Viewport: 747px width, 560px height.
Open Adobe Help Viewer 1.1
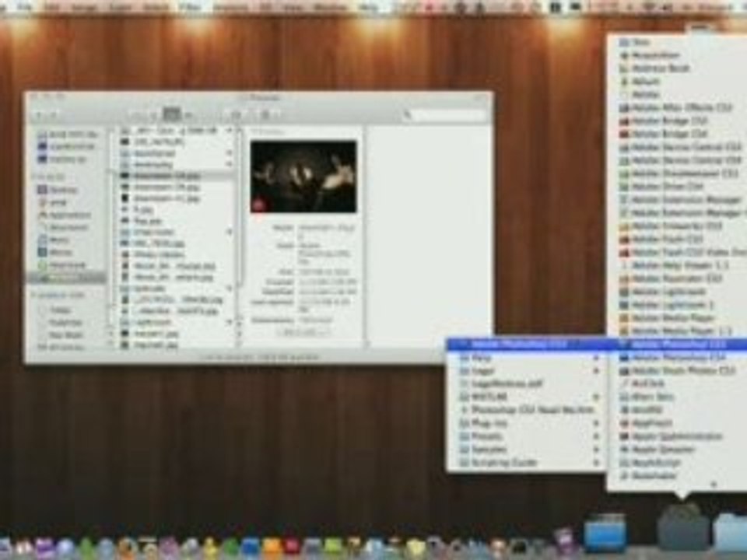tap(674, 265)
